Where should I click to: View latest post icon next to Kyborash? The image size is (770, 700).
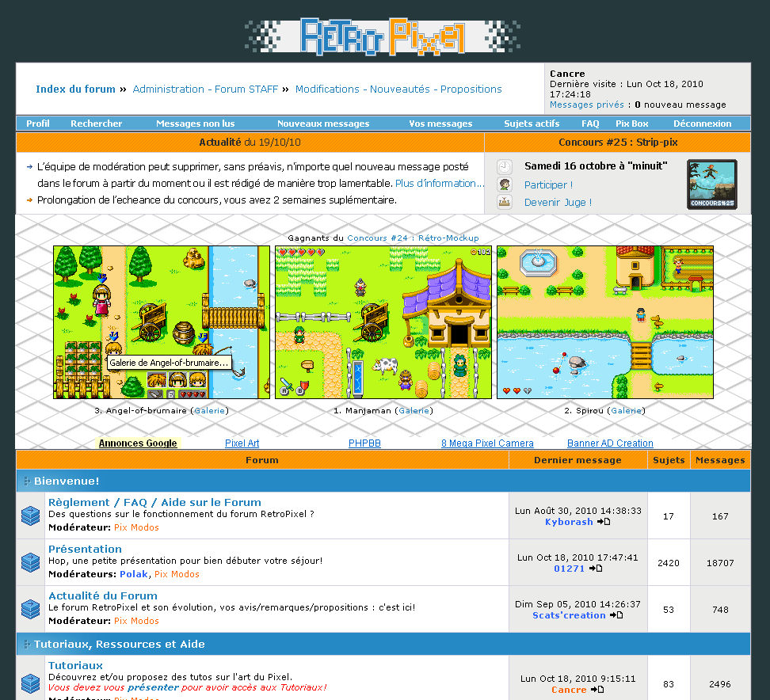point(604,522)
